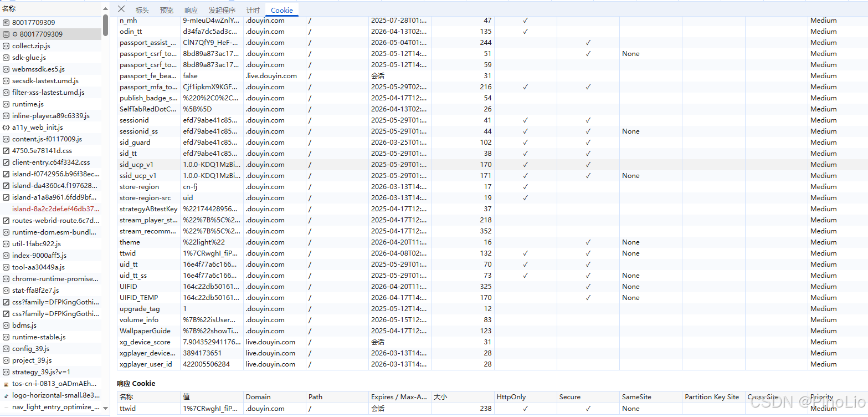Click the script icon beside bdms.js
Image resolution: width=868 pixels, height=417 pixels.
point(6,326)
